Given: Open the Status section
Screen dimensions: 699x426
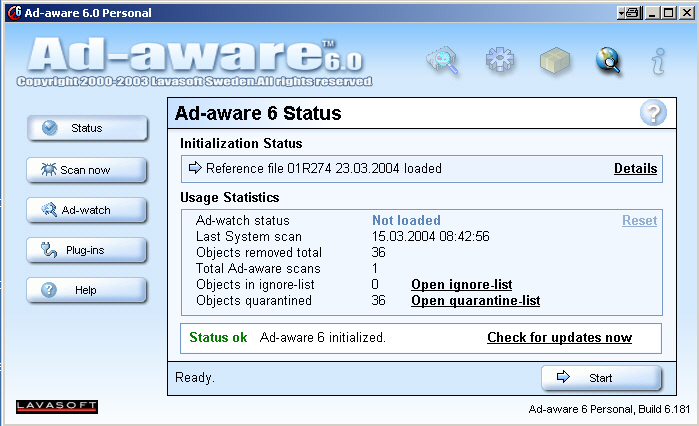Looking at the screenshot, I should [87, 128].
